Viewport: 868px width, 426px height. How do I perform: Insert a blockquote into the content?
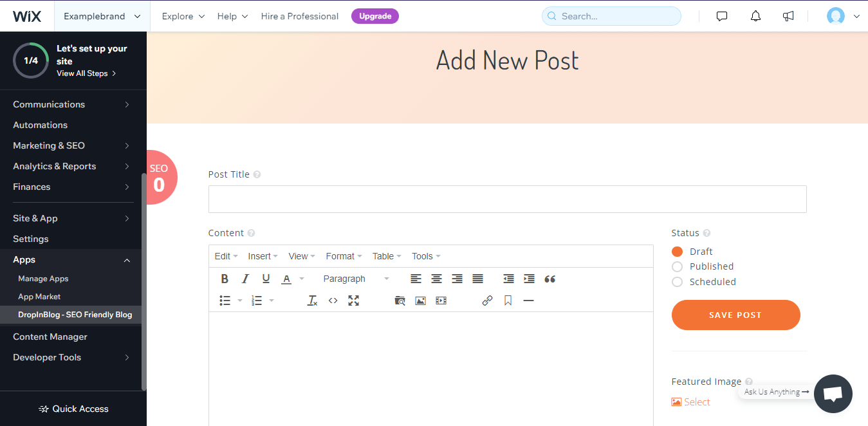549,278
